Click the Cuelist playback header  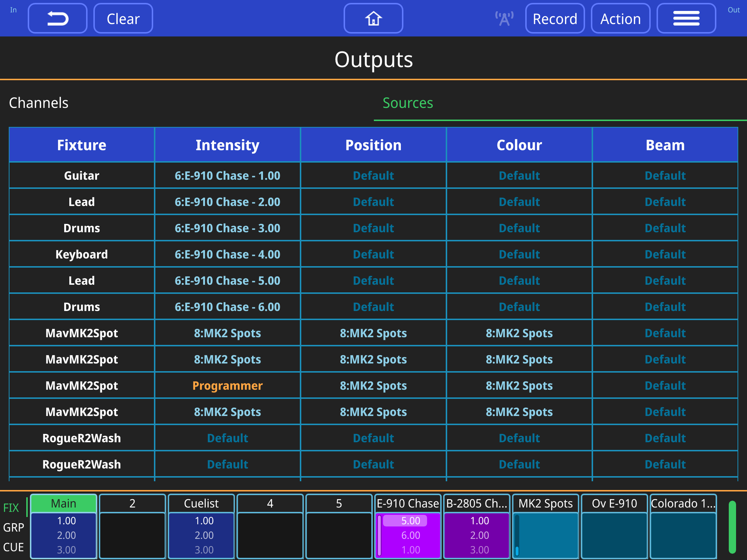point(201,503)
